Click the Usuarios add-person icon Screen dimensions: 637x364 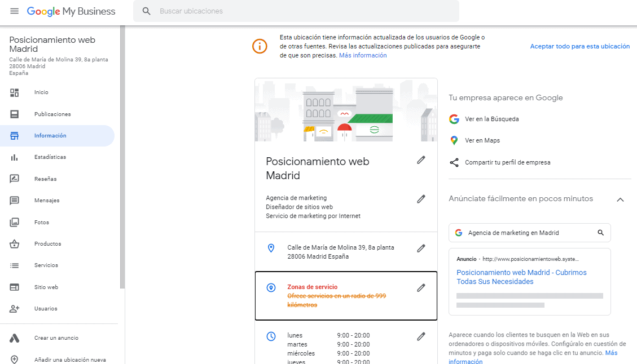tap(15, 309)
